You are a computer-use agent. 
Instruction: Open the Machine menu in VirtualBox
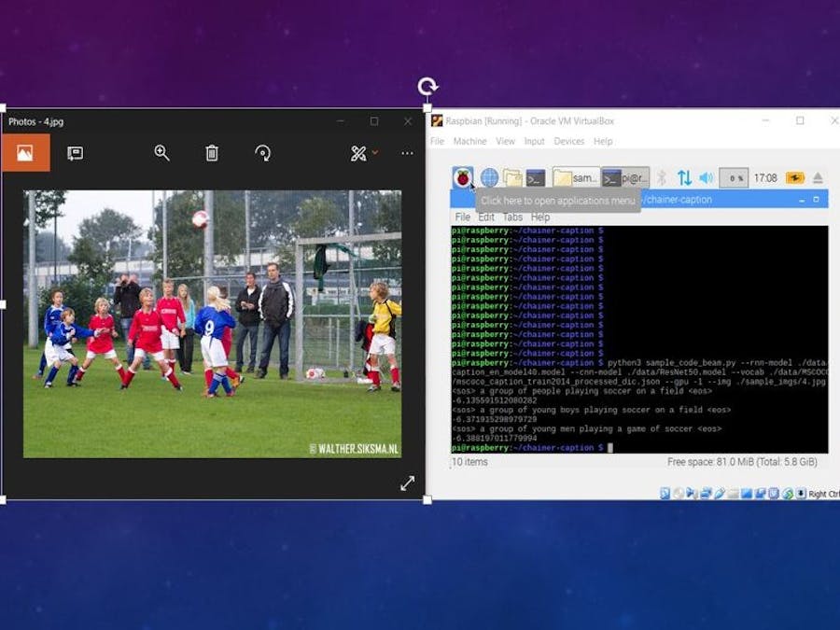coord(469,141)
